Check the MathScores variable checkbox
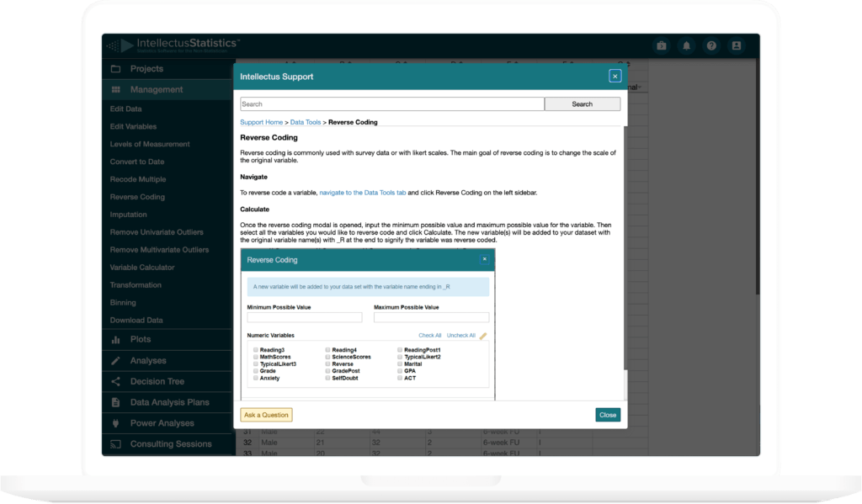Viewport: 862px width, 504px height. pos(256,357)
